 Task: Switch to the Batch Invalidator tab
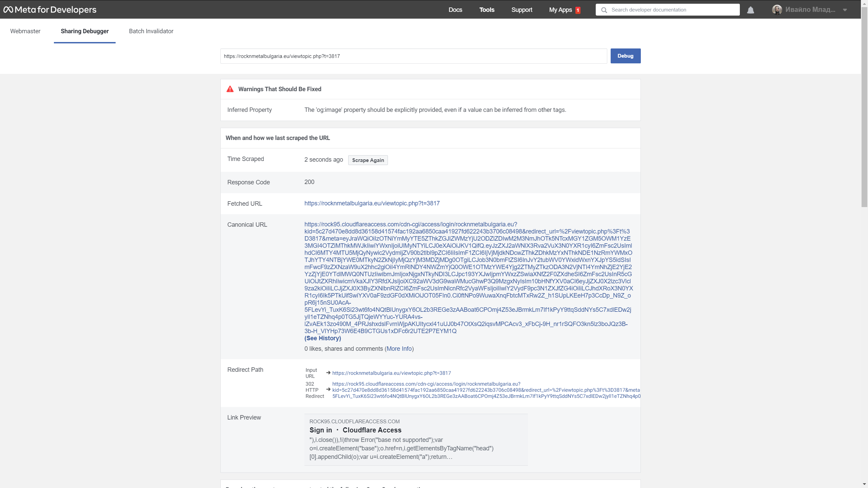[151, 31]
